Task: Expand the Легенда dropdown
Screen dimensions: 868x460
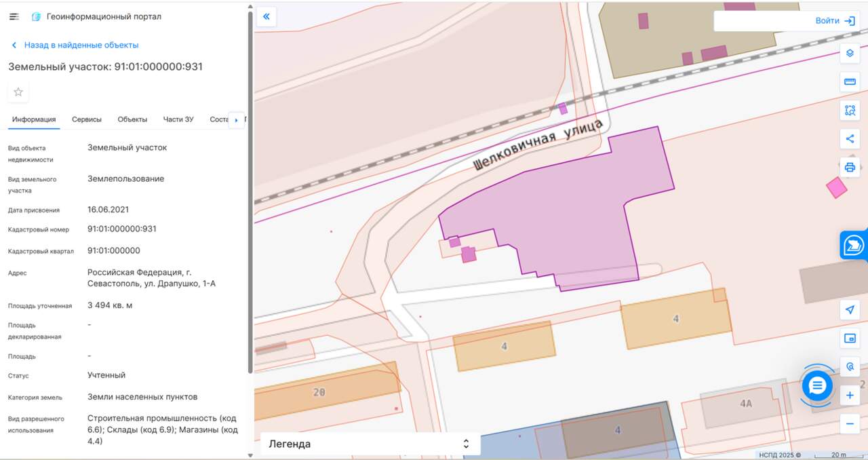Action: [370, 444]
